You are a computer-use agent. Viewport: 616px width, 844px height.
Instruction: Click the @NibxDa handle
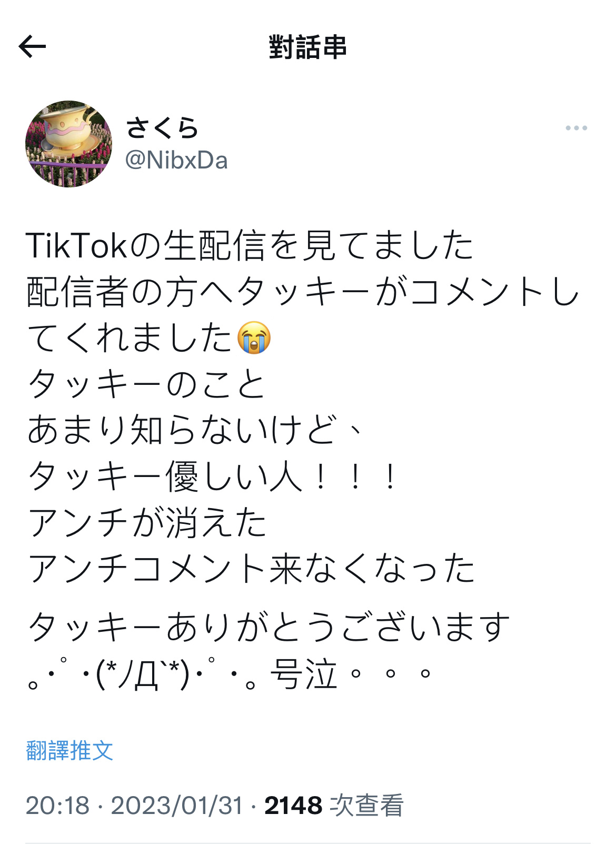[176, 161]
